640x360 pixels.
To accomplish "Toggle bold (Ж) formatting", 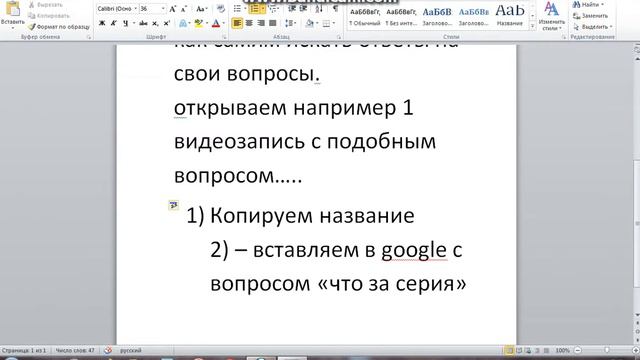I will pos(102,24).
